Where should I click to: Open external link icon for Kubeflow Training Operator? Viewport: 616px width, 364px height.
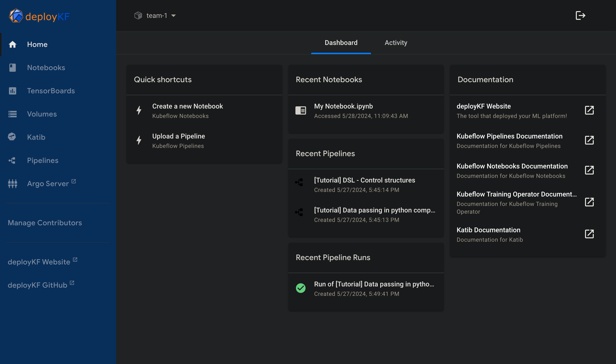(x=589, y=202)
